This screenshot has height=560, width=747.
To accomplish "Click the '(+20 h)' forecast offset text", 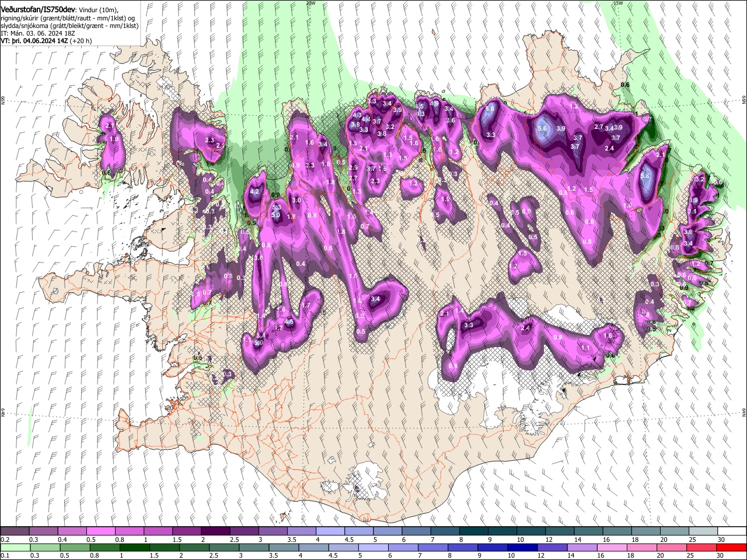I will point(81,41).
